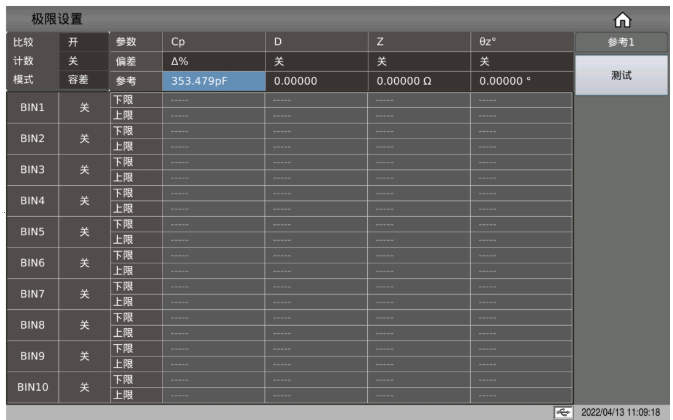Change the 模式 mode value 容差
The image size is (673, 420).
[x=84, y=80]
